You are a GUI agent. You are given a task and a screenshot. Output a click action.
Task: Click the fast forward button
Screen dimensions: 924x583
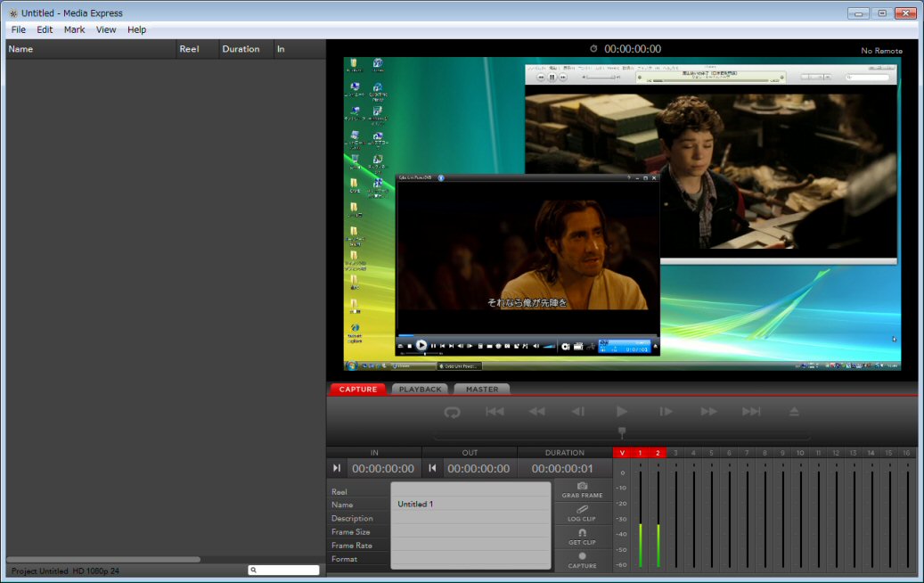pos(708,412)
